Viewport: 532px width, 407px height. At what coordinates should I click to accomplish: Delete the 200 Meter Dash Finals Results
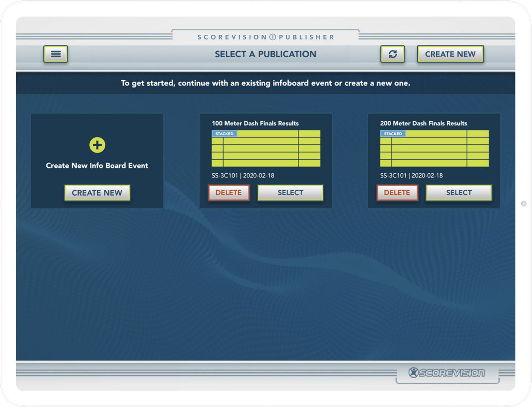click(397, 193)
